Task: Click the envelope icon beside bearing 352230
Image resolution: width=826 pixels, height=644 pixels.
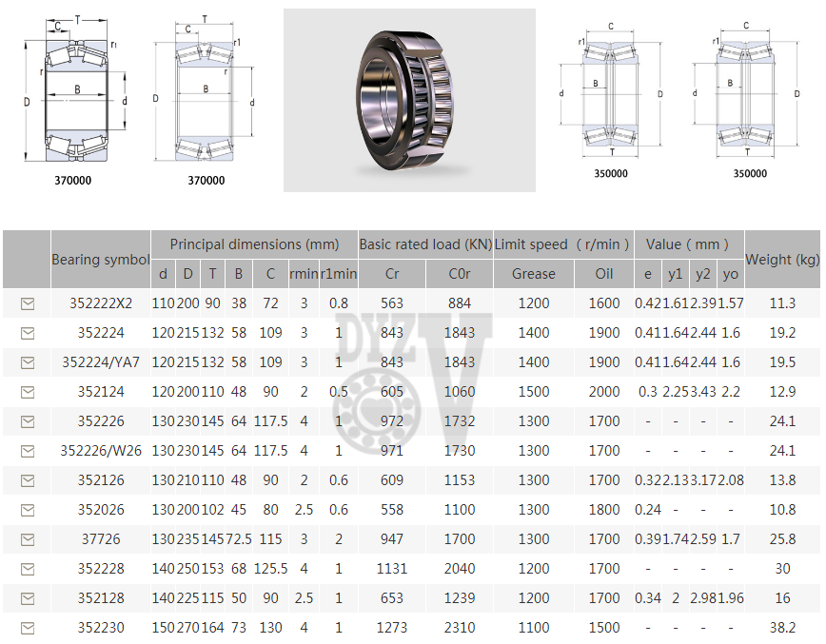Action: coord(27,628)
